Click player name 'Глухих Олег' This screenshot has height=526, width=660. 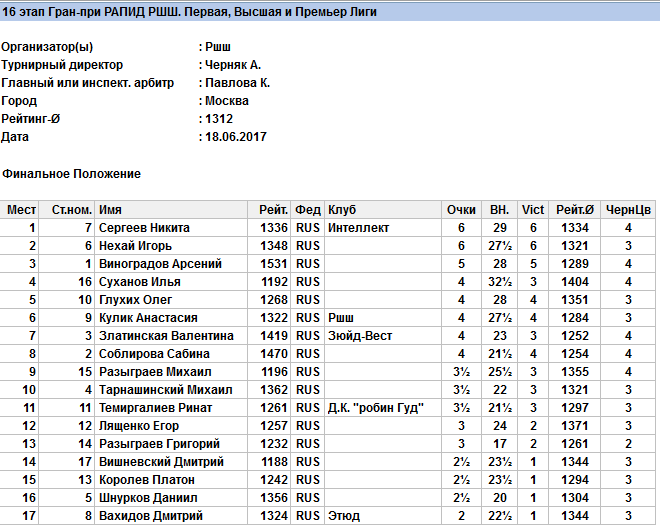click(136, 300)
